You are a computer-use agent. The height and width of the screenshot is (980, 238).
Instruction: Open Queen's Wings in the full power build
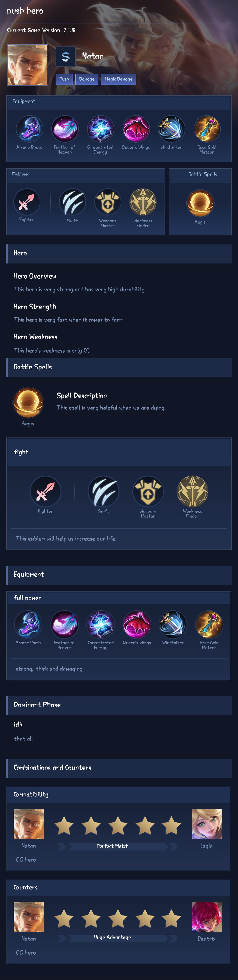tap(137, 624)
